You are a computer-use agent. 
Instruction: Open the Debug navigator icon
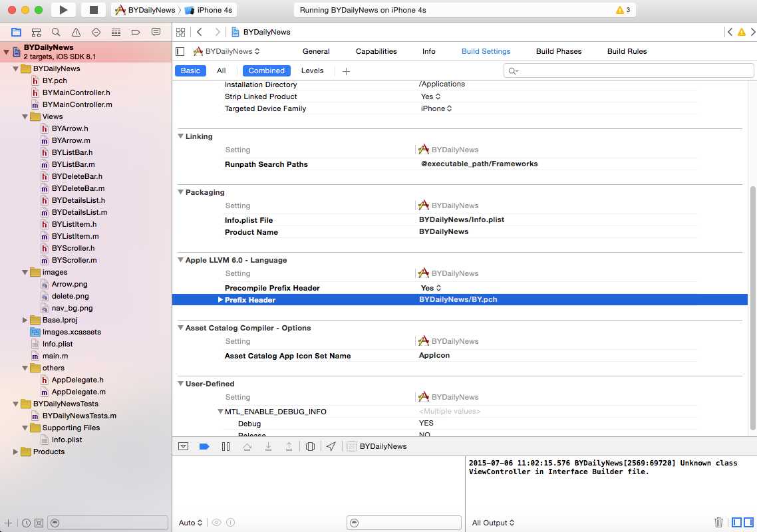coord(116,33)
